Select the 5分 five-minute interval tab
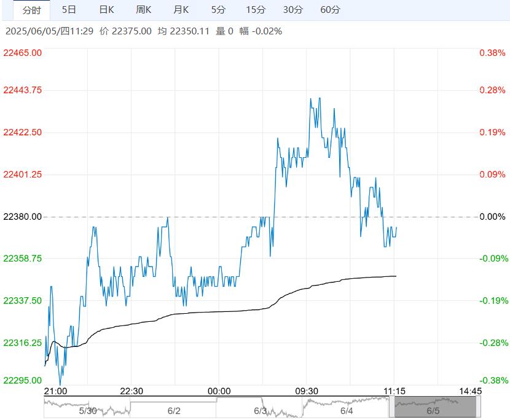 pyautogui.click(x=218, y=10)
